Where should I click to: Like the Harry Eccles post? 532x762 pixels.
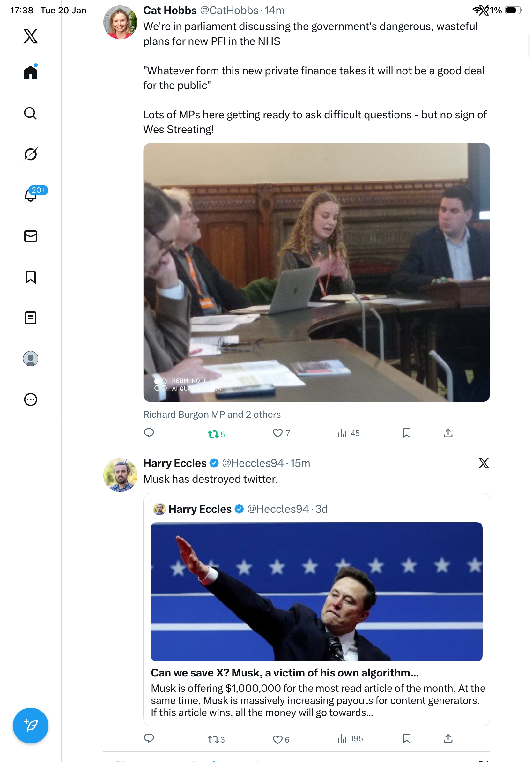tap(277, 739)
